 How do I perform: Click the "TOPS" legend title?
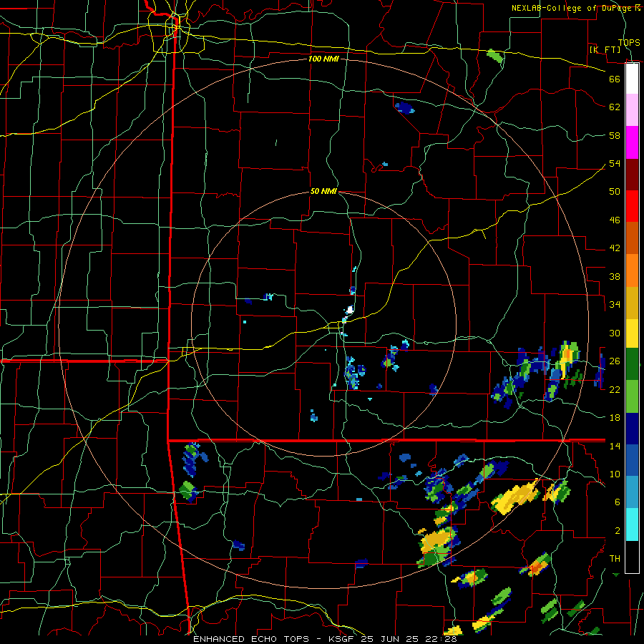[629, 42]
